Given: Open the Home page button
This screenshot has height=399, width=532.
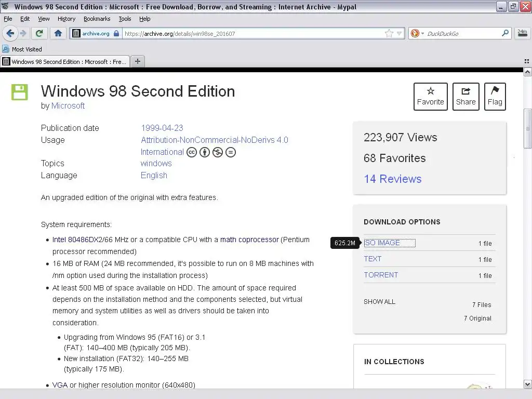Looking at the screenshot, I should (x=58, y=33).
